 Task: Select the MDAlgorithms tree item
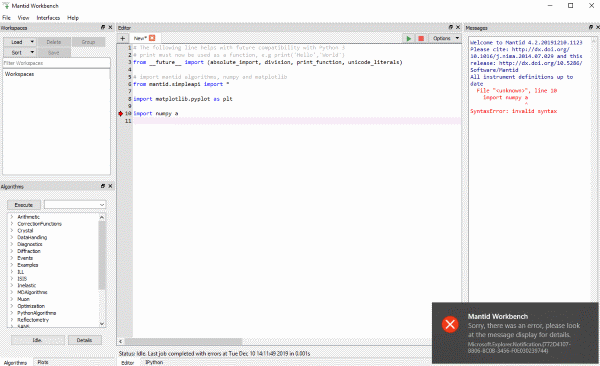(32, 292)
